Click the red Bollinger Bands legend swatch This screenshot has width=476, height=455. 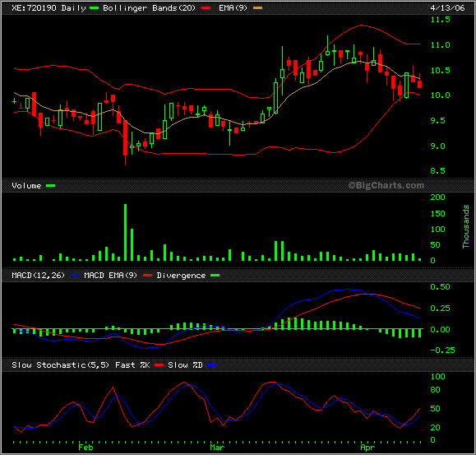(206, 8)
